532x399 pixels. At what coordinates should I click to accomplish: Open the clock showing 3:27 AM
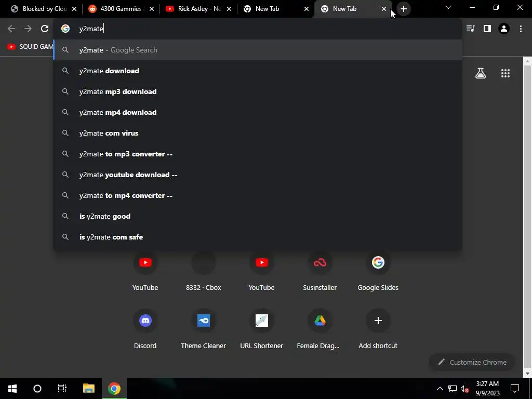487,389
